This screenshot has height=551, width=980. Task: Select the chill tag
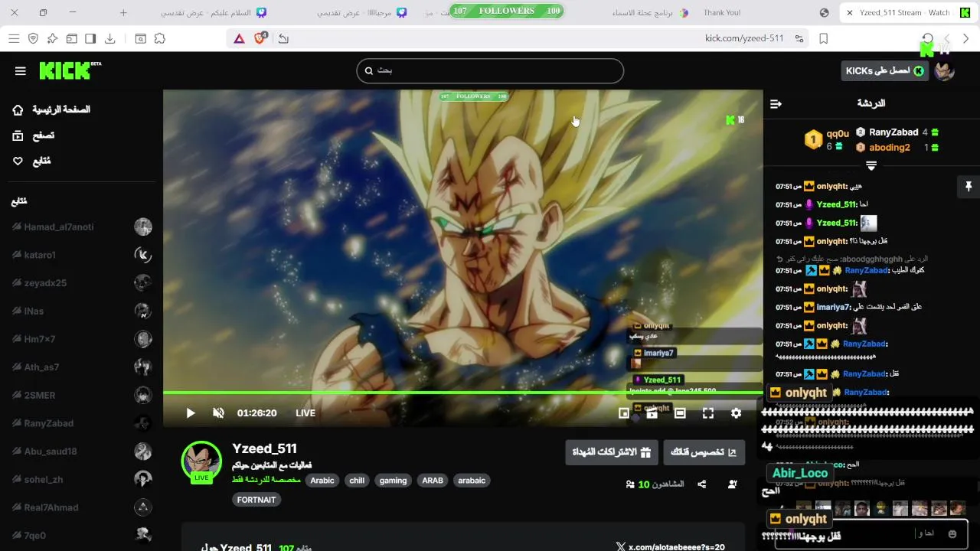357,481
